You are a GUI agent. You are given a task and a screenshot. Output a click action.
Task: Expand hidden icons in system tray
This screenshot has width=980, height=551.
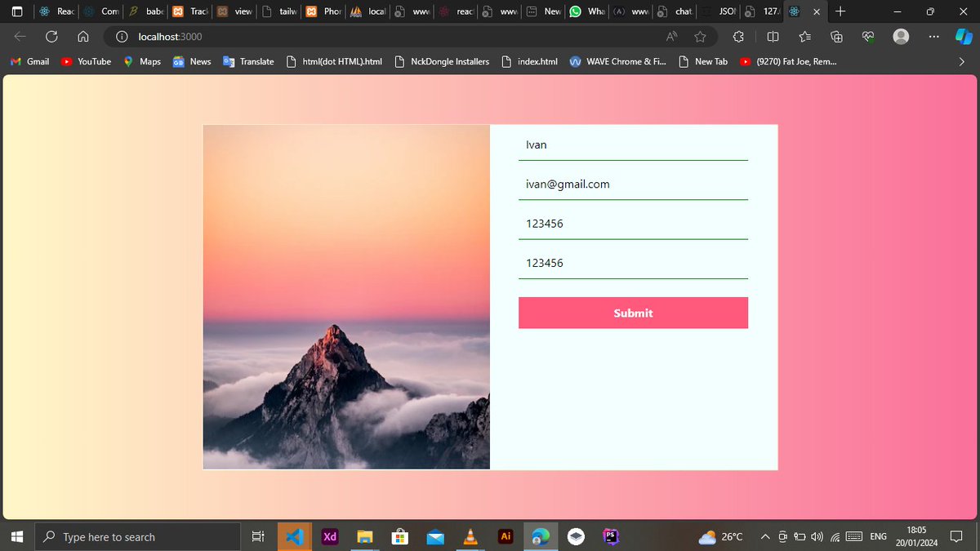coord(765,536)
